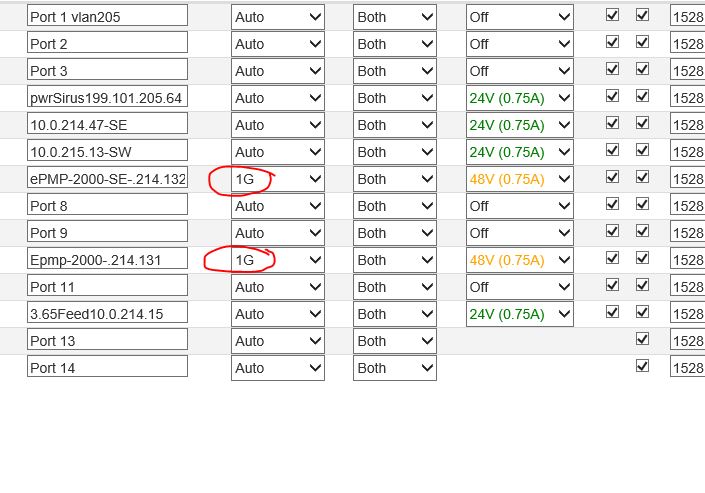This screenshot has height=493, width=705.
Task: Open the 24V dropdown in 3.65Feed10.0.214.15 row
Action: pos(519,314)
